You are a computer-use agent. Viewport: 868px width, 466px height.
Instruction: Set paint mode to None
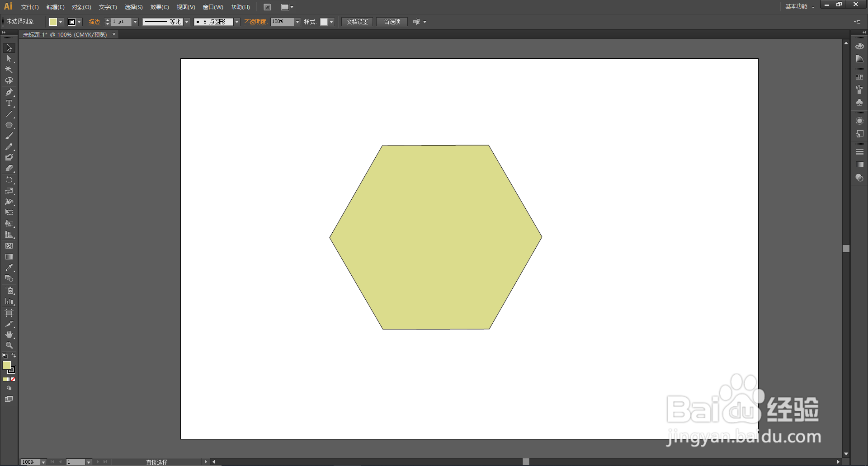[14, 379]
